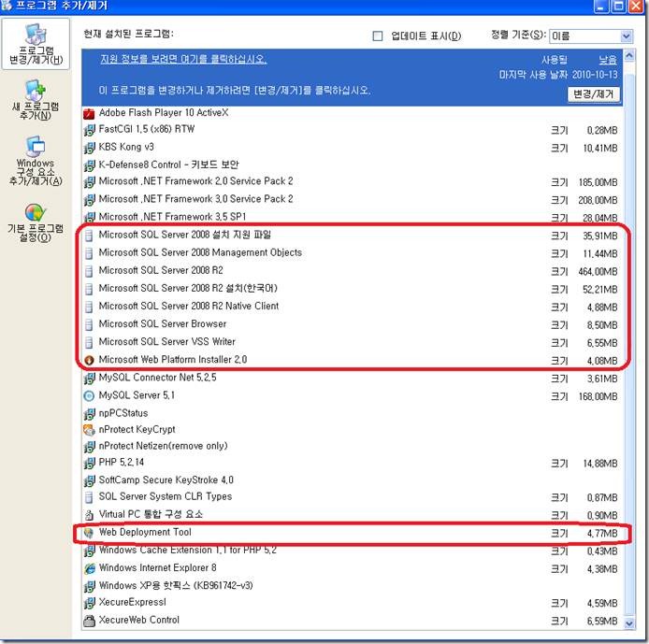Open the 정렬 기준 dropdown
This screenshot has height=644, width=649.
pyautogui.click(x=627, y=36)
